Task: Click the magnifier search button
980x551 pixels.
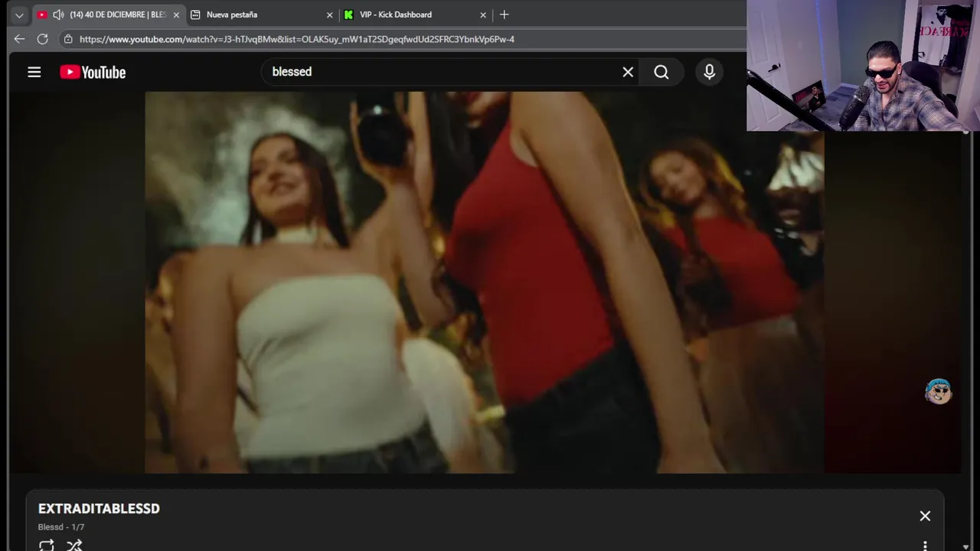Action: point(661,72)
